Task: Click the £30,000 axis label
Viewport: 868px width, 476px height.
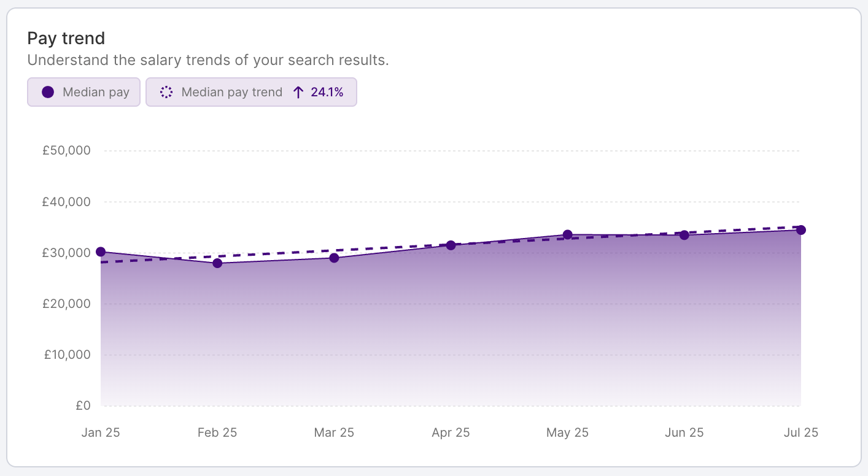Action: [67, 253]
